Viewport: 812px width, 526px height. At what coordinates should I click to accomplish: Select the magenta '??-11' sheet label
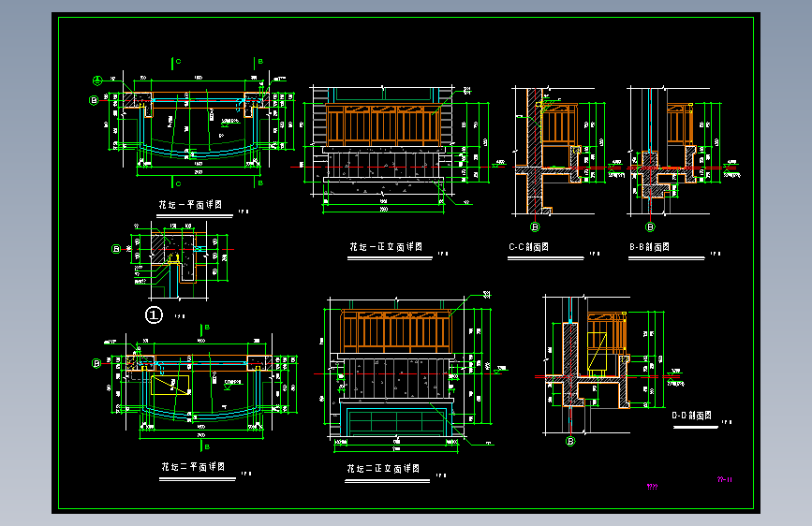[x=725, y=479]
